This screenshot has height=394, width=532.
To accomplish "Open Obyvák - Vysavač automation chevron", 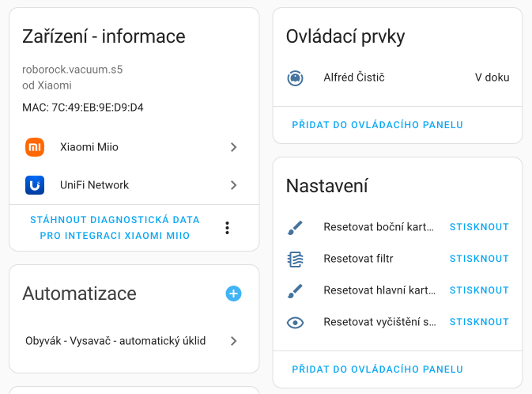I will 233,341.
